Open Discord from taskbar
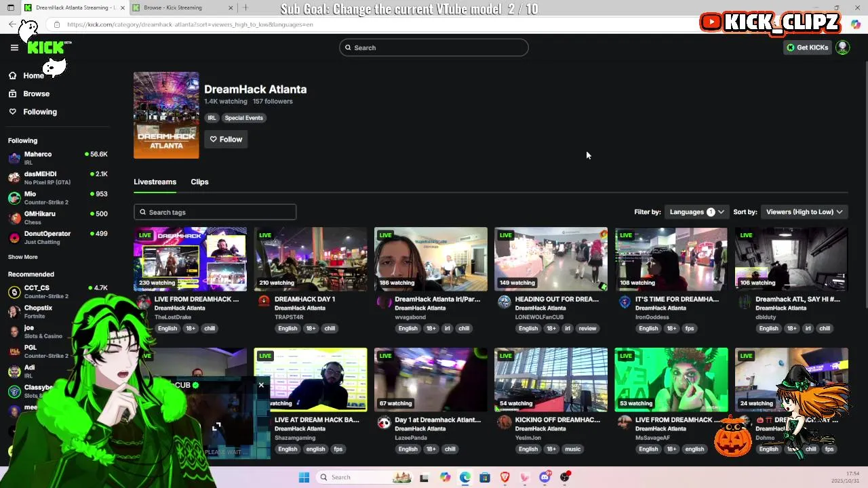The width and height of the screenshot is (868, 488). (545, 477)
